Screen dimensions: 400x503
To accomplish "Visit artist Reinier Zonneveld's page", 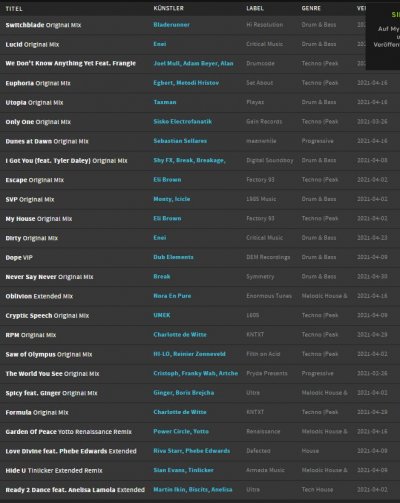I will (x=199, y=354).
